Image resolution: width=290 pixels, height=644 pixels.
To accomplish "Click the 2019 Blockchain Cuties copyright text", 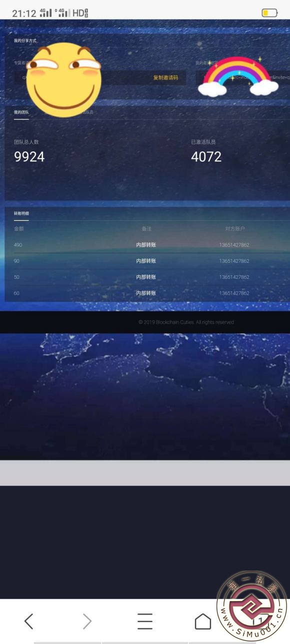I will [186, 322].
